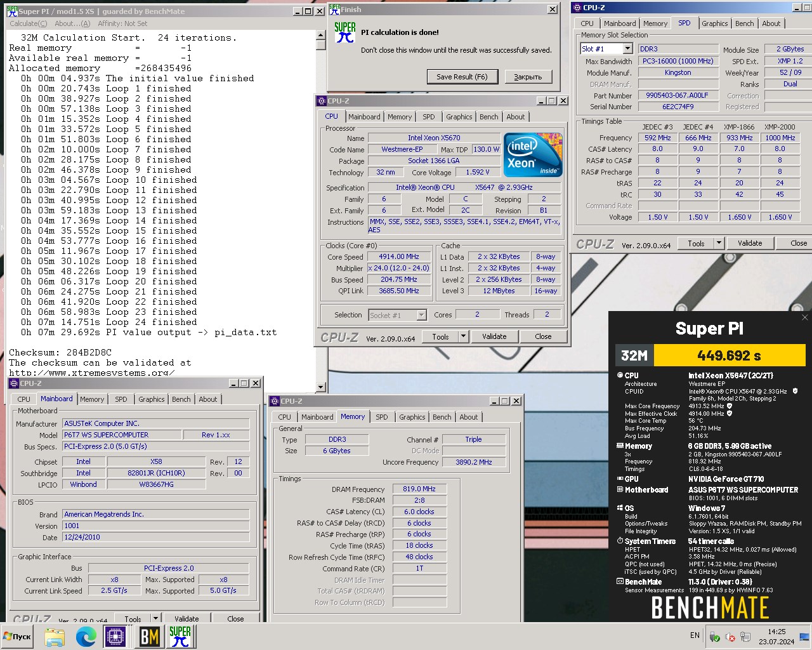Click the BENCHMATE logo in overlay
Viewport: 812px width, 650px height.
point(710,608)
